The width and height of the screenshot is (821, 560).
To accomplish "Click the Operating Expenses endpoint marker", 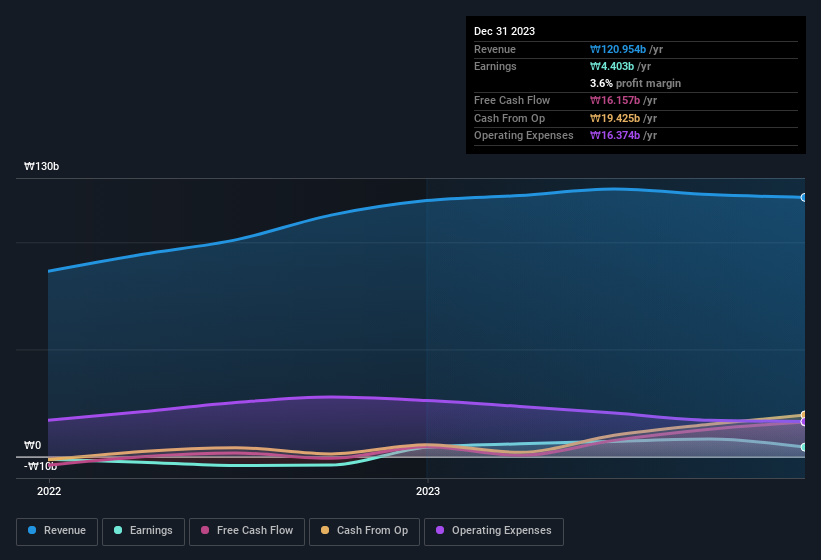I will 804,422.
